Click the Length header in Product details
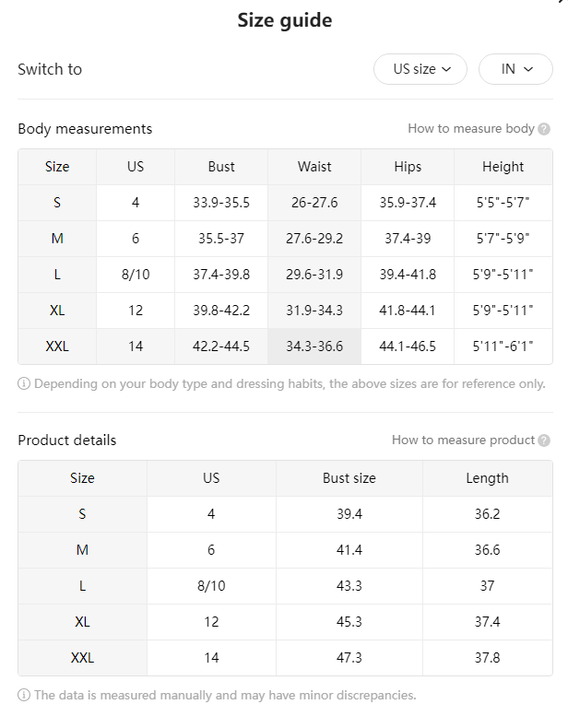 click(487, 478)
